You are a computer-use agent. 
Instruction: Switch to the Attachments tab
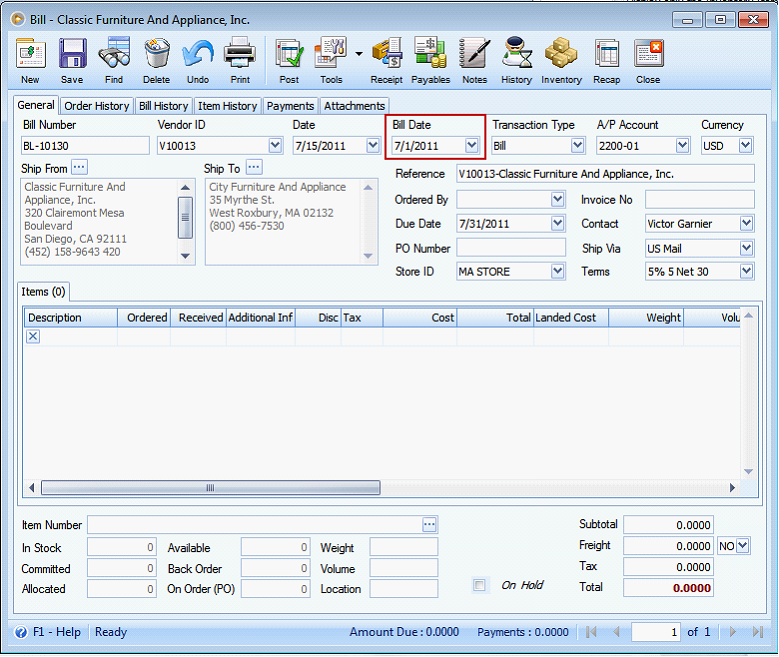[354, 106]
